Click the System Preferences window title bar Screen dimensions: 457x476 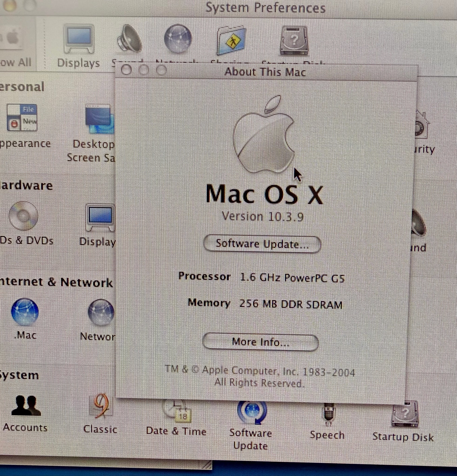coord(265,8)
